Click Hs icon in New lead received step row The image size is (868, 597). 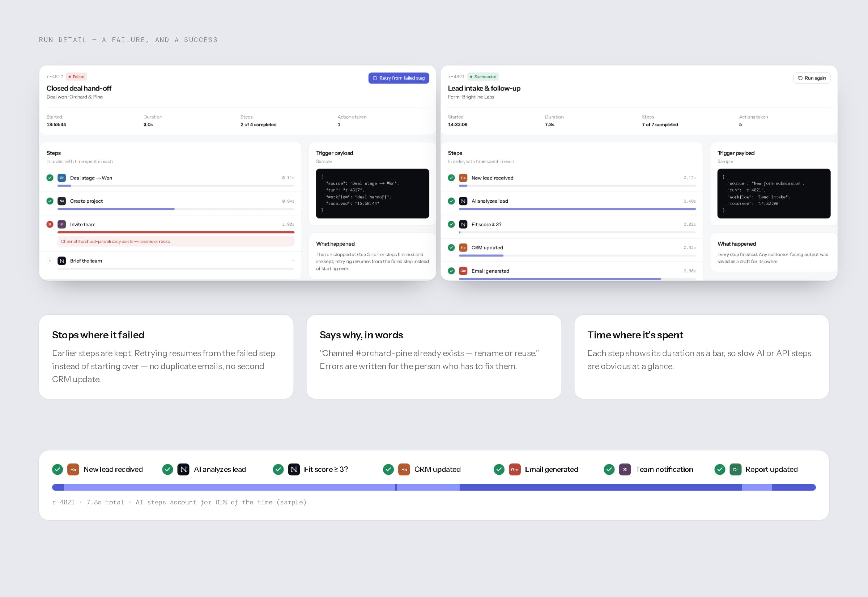(x=463, y=178)
